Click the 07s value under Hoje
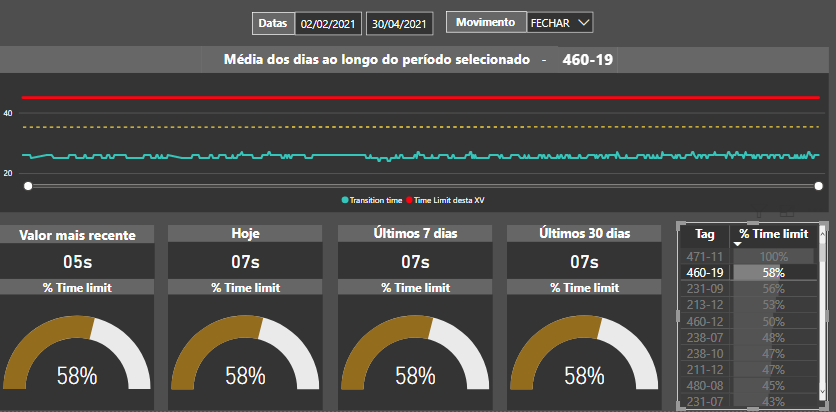Image resolution: width=836 pixels, height=412 pixels. (245, 262)
